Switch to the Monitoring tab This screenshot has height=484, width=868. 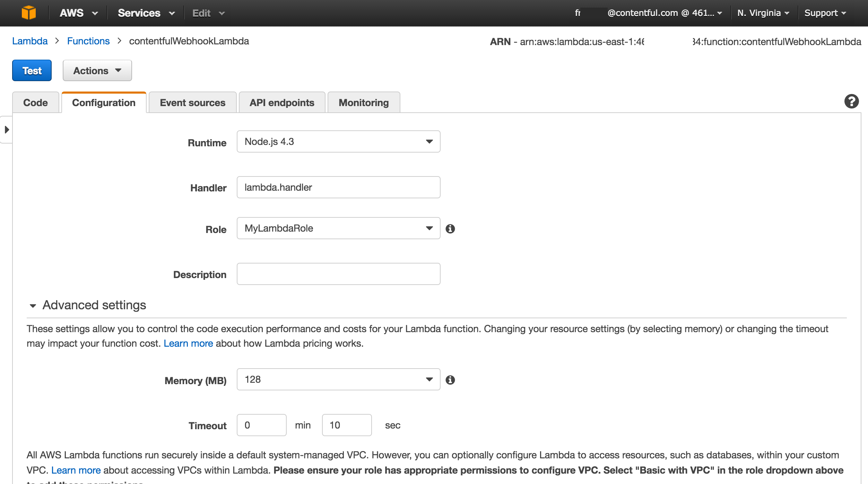364,103
